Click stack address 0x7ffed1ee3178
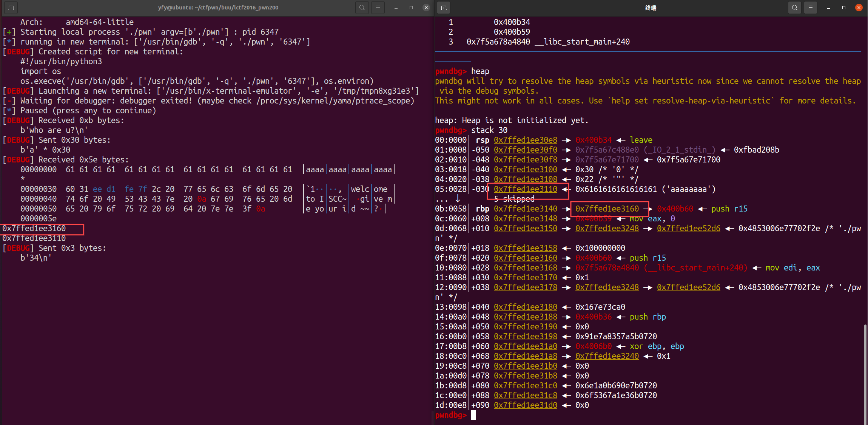This screenshot has height=425, width=868. [x=526, y=287]
